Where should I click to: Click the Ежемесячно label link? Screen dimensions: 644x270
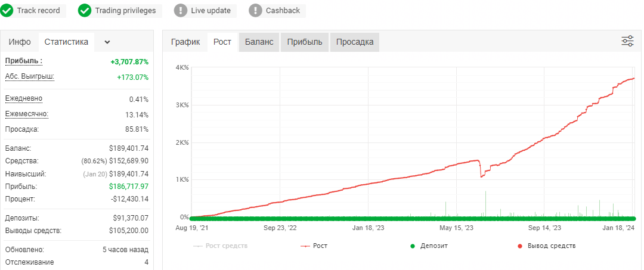coord(27,114)
